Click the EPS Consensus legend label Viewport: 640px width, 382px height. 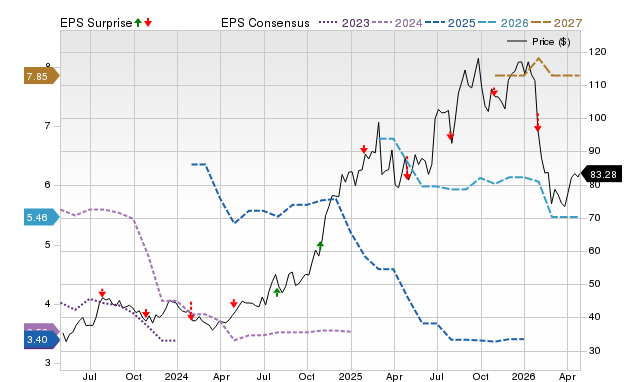[265, 23]
